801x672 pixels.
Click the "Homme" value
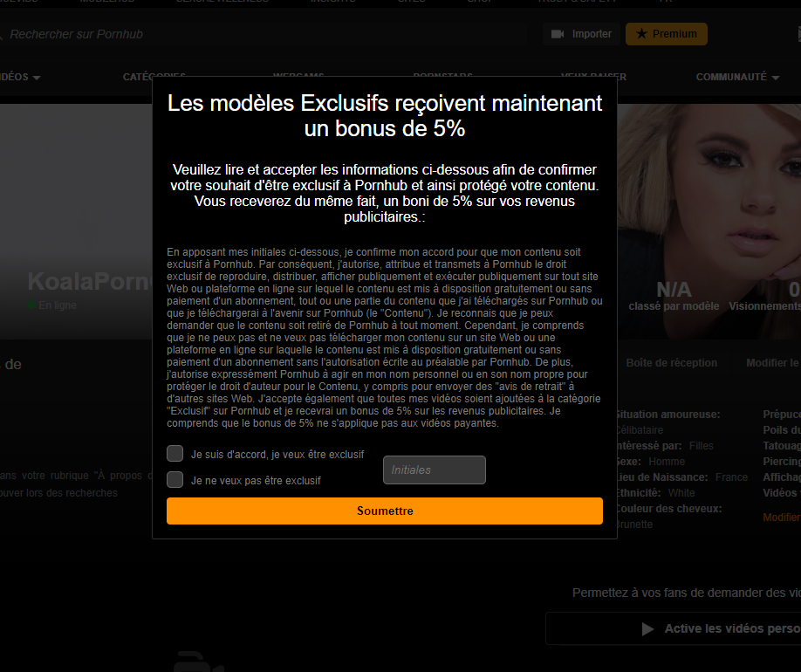[667, 462]
